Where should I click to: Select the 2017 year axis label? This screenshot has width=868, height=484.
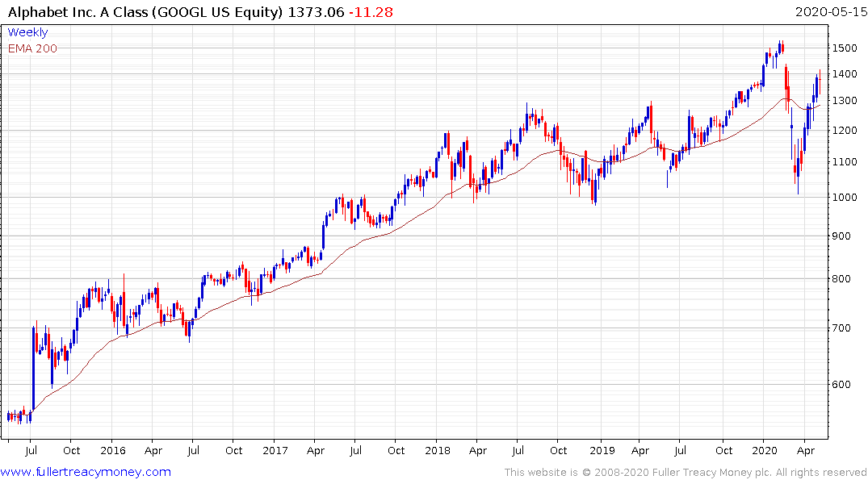(275, 450)
